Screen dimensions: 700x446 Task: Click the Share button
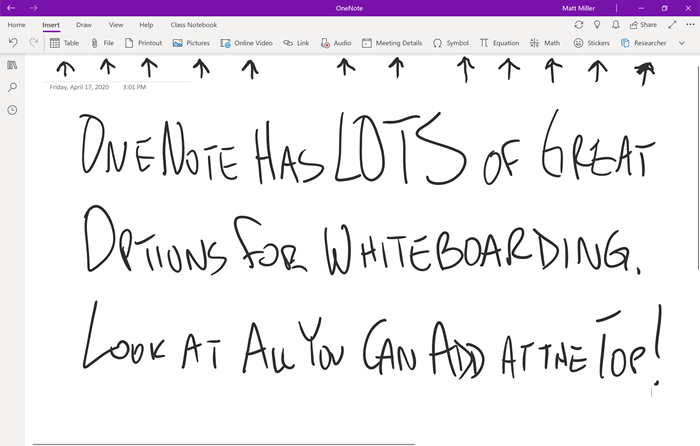point(643,25)
